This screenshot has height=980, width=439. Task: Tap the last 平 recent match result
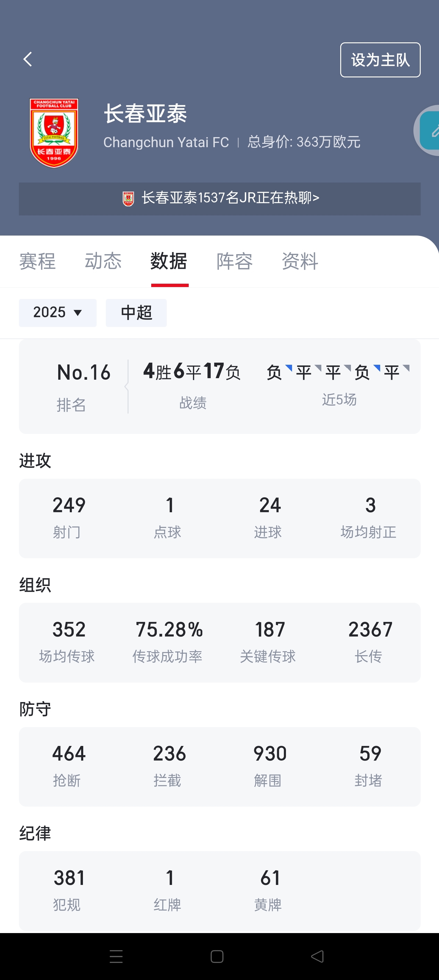coord(392,372)
